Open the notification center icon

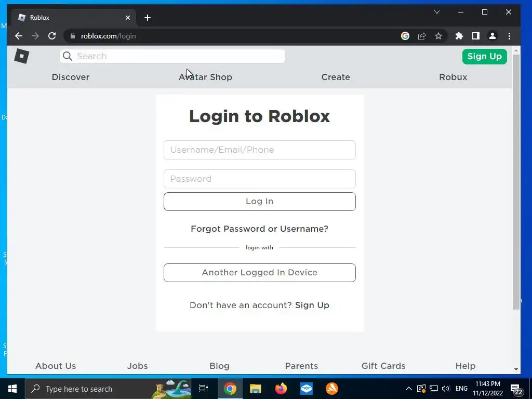[x=516, y=390]
